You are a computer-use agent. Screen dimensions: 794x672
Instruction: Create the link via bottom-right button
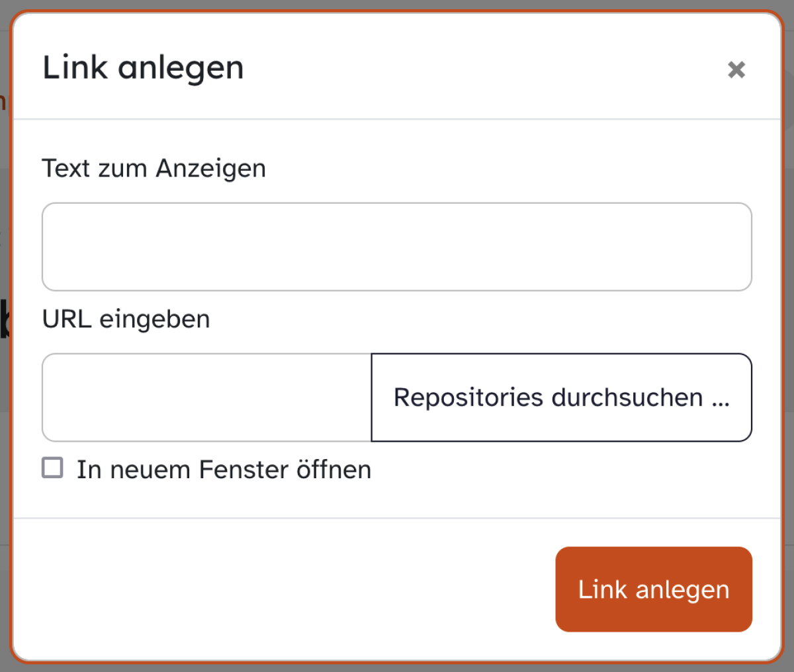coord(654,589)
